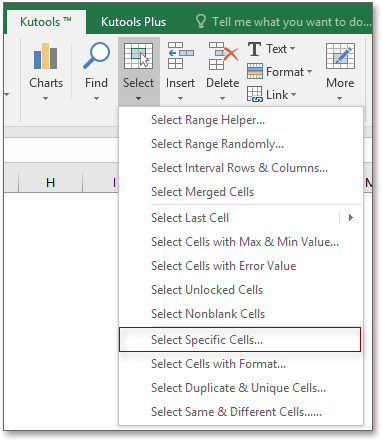Choose Select Cells with Format
The image size is (382, 441).
(241, 364)
